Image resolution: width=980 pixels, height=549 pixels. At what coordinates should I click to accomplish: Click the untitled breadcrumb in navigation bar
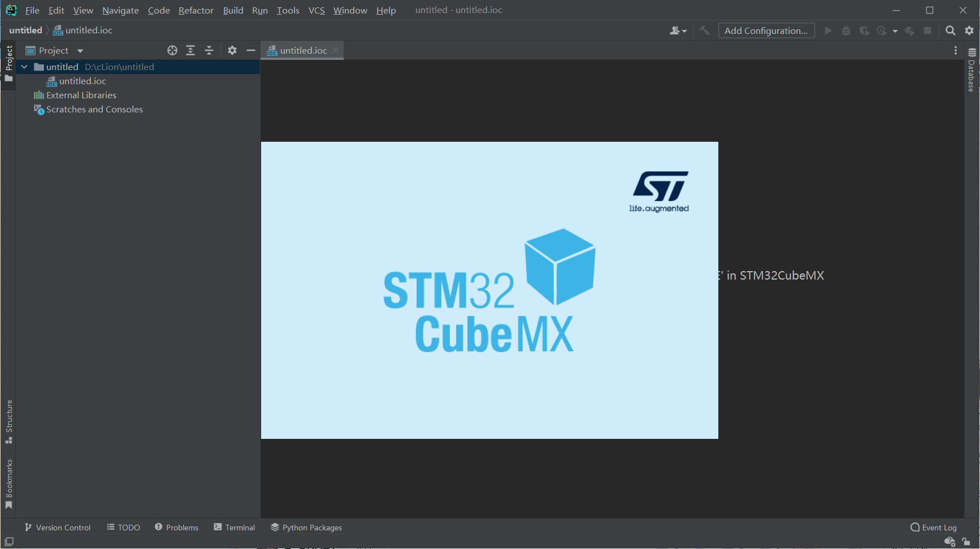pos(25,30)
